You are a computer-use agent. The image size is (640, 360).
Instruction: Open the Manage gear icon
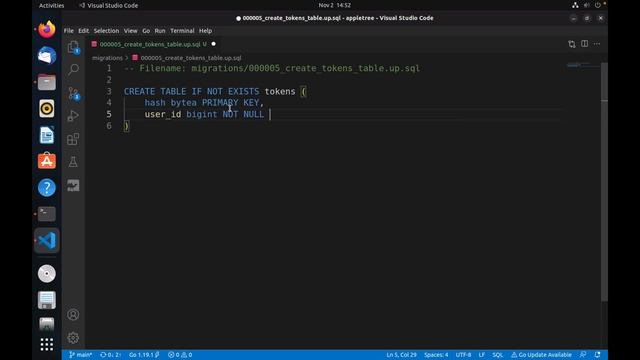[x=73, y=338]
